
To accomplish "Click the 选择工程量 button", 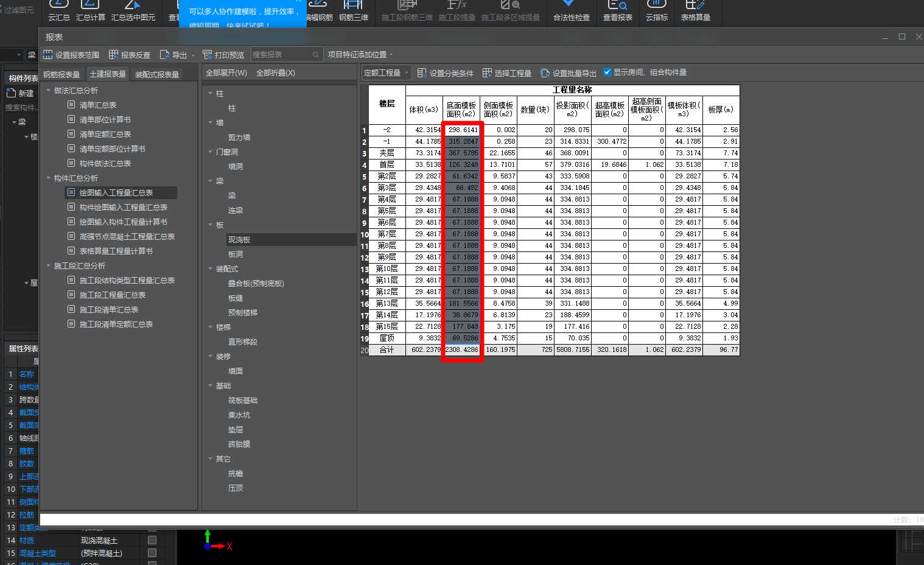I will (507, 73).
